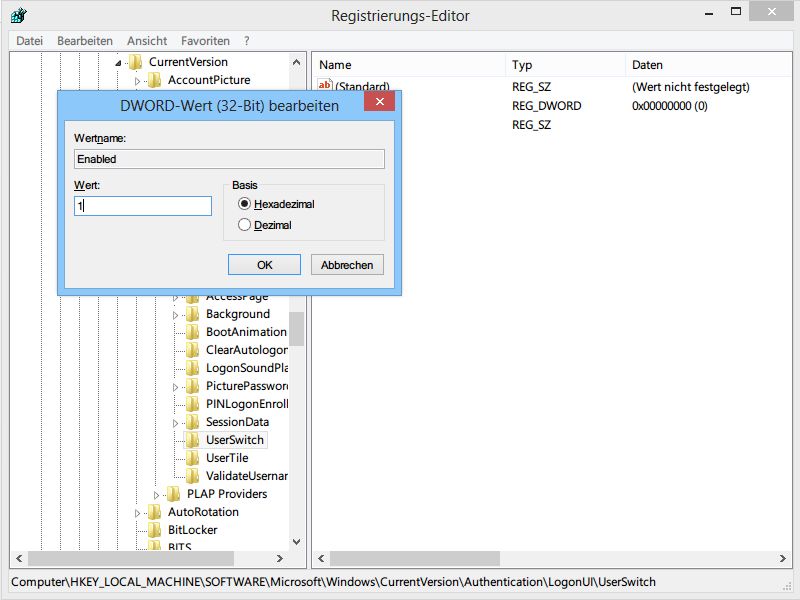This screenshot has height=600, width=800.
Task: Confirm the DWORD value with OK
Action: [x=264, y=265]
